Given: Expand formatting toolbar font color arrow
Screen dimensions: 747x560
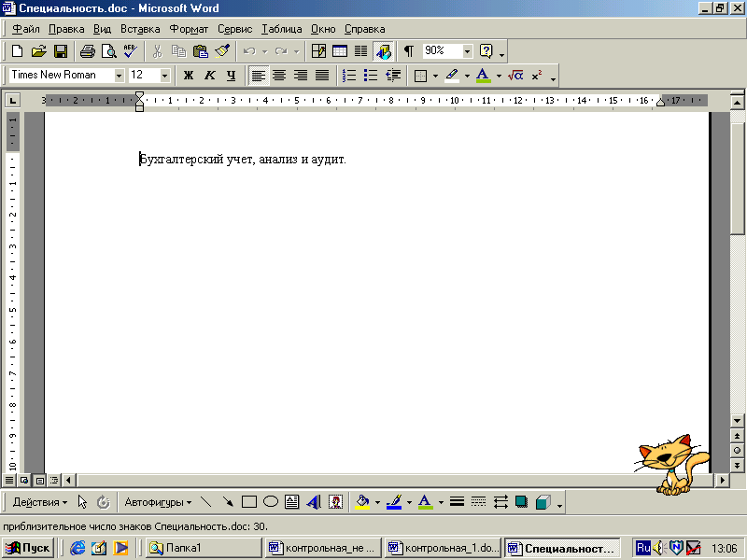Looking at the screenshot, I should click(x=499, y=76).
